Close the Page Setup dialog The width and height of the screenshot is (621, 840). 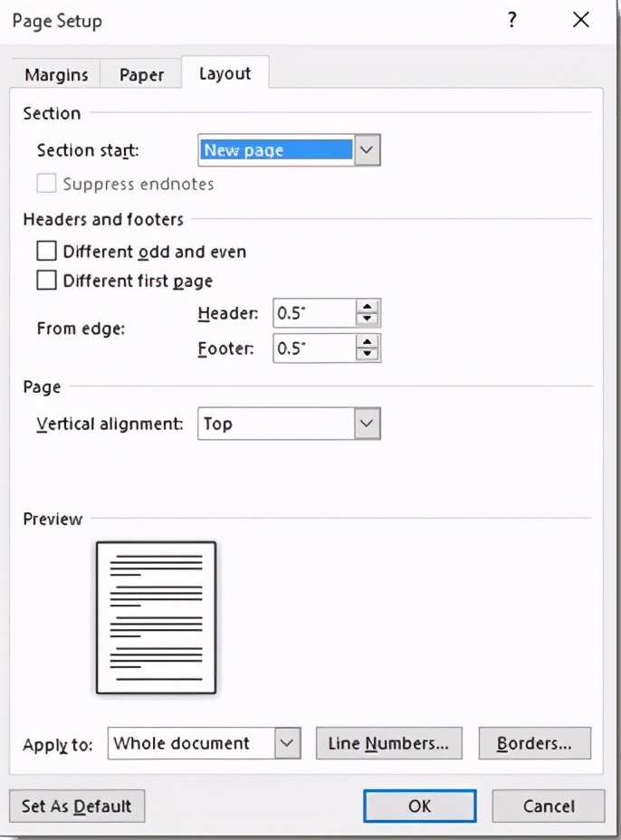[x=581, y=20]
